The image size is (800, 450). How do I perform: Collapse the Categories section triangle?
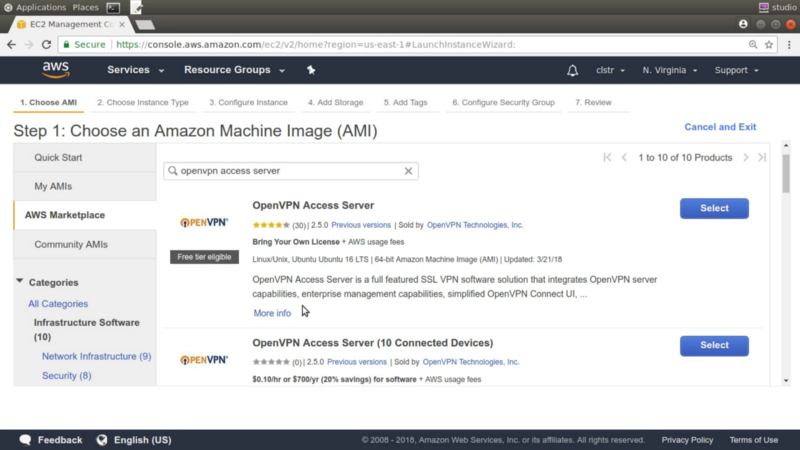coord(19,281)
